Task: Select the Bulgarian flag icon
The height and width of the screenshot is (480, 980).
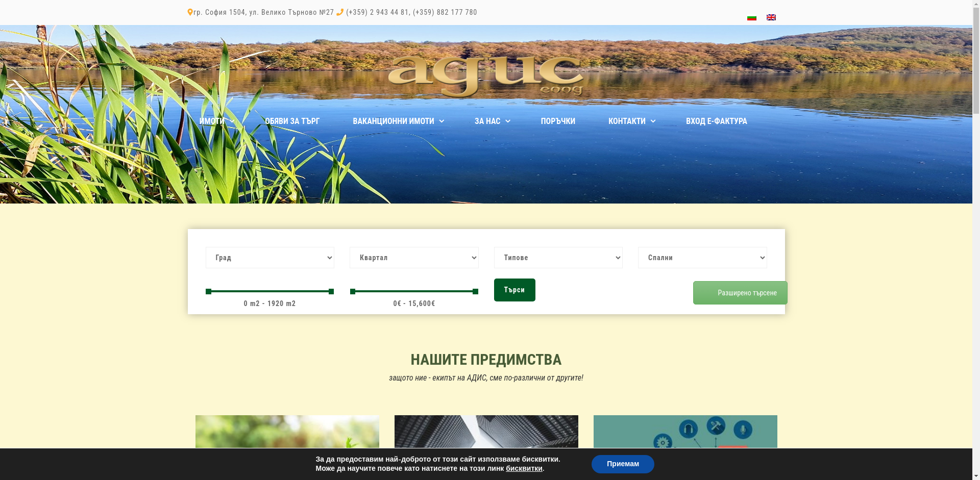Action: pyautogui.click(x=751, y=17)
